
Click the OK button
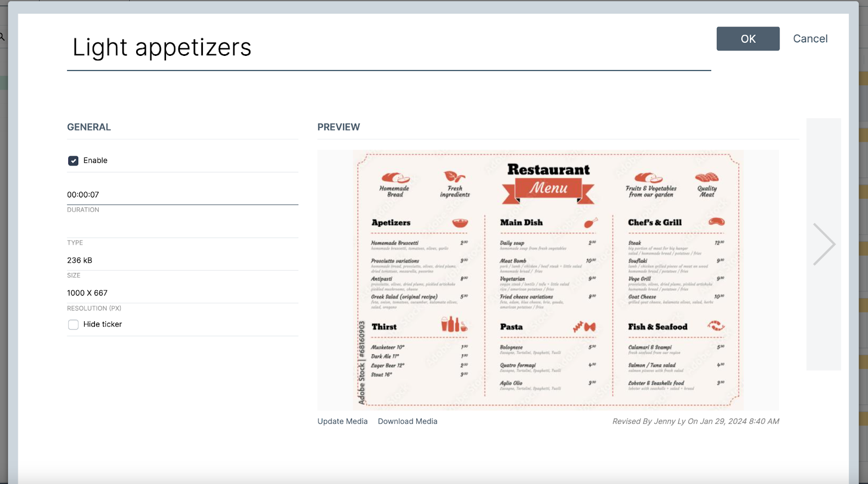[x=748, y=39]
